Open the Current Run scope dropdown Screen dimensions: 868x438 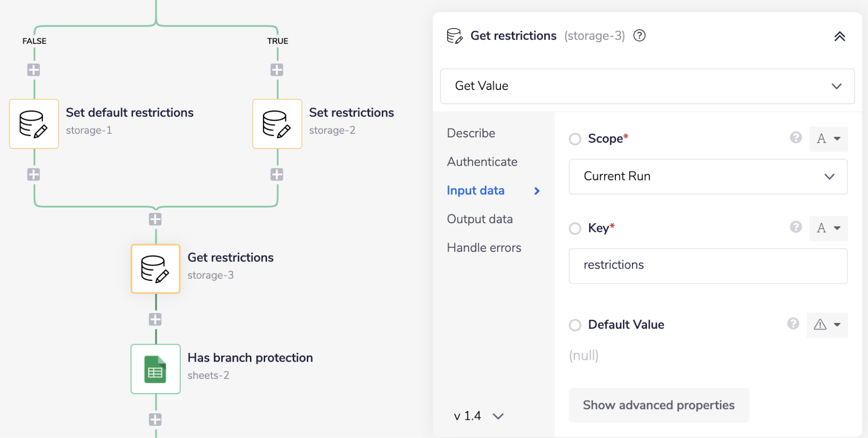707,176
